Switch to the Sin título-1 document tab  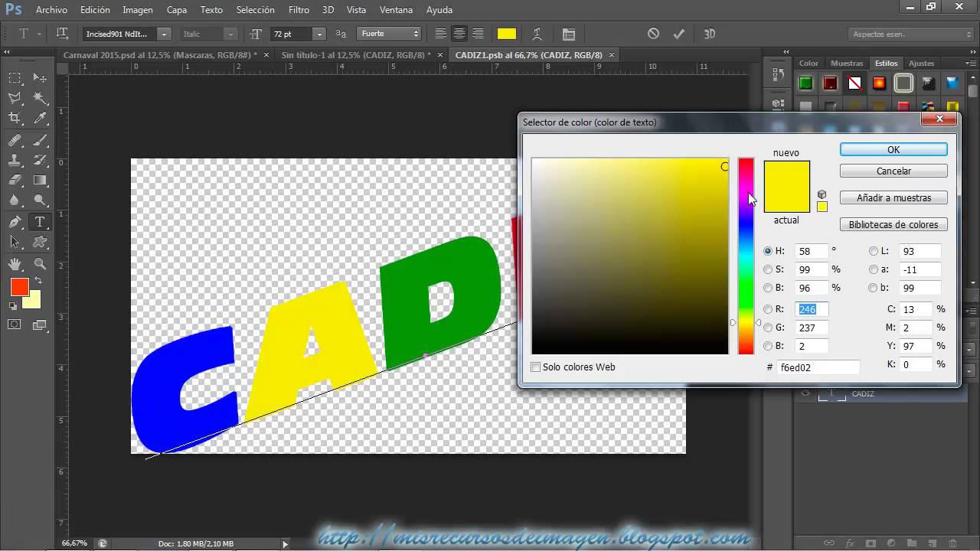pyautogui.click(x=356, y=55)
